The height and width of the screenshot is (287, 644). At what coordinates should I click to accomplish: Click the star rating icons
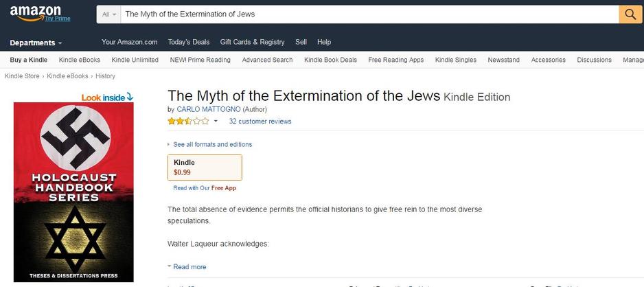[188, 122]
